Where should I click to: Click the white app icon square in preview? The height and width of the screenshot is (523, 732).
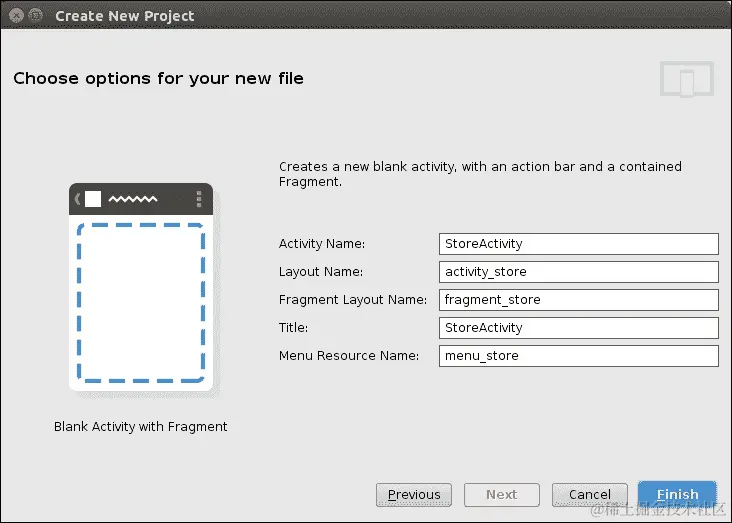point(93,199)
